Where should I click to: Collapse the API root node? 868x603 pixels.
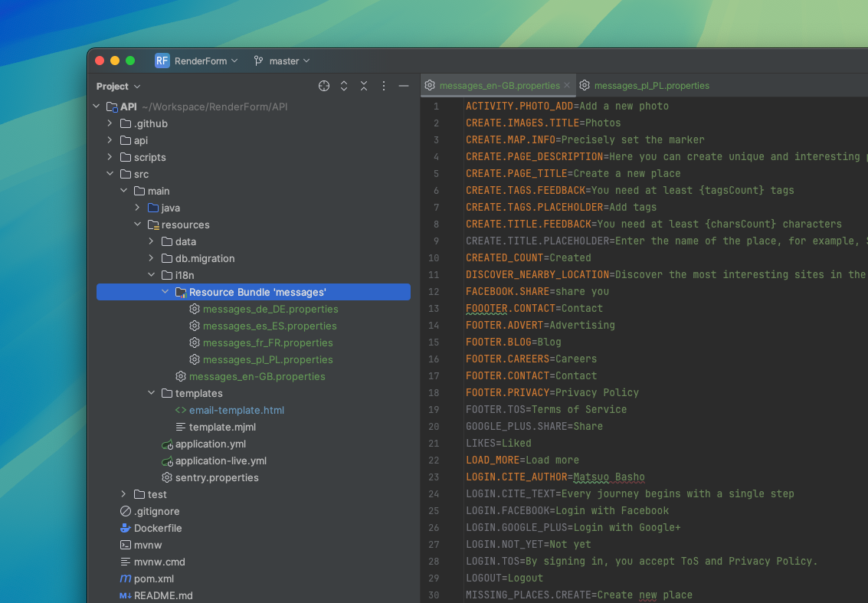(x=97, y=107)
